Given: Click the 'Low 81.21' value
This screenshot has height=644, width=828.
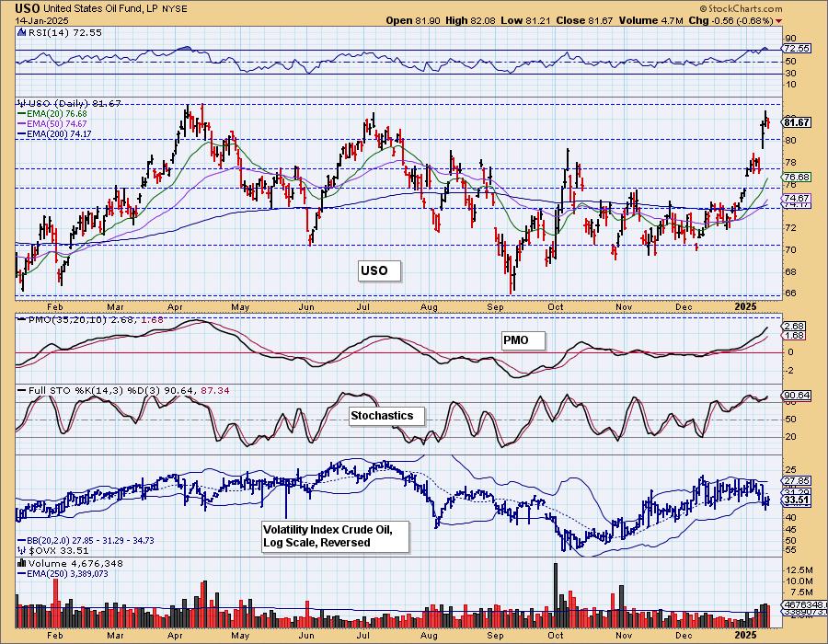Looking at the screenshot, I should [525, 20].
